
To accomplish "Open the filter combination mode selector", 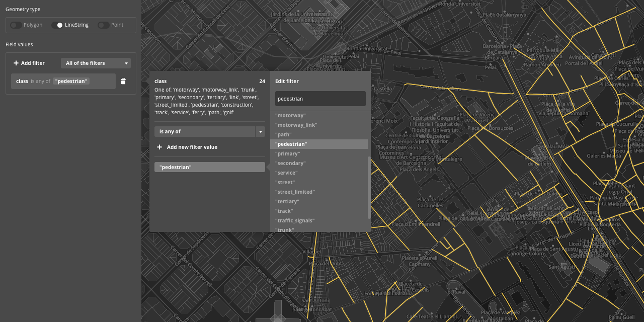I will [x=96, y=63].
